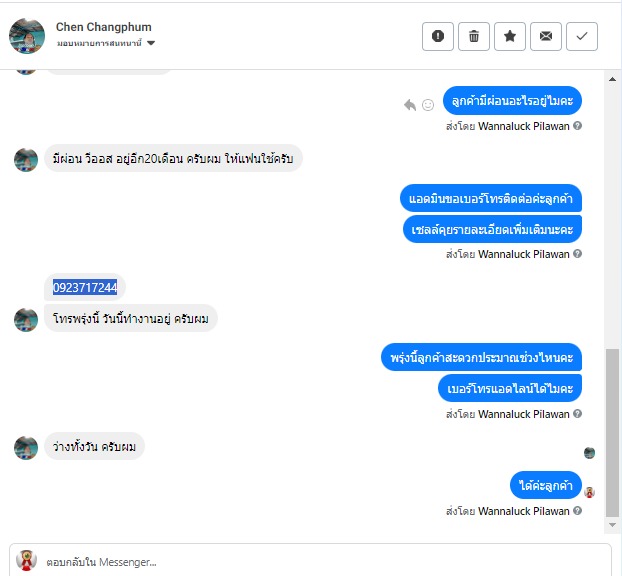Open help icon beside bottom Wannaluck Pilawan label
Image resolution: width=622 pixels, height=576 pixels.
pyautogui.click(x=578, y=511)
